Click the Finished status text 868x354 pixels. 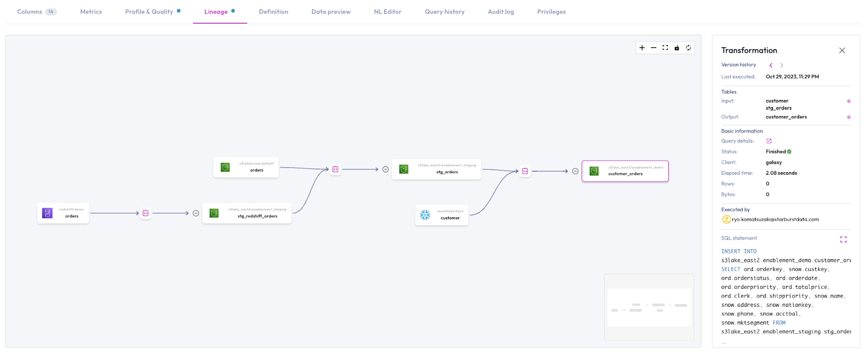(775, 152)
